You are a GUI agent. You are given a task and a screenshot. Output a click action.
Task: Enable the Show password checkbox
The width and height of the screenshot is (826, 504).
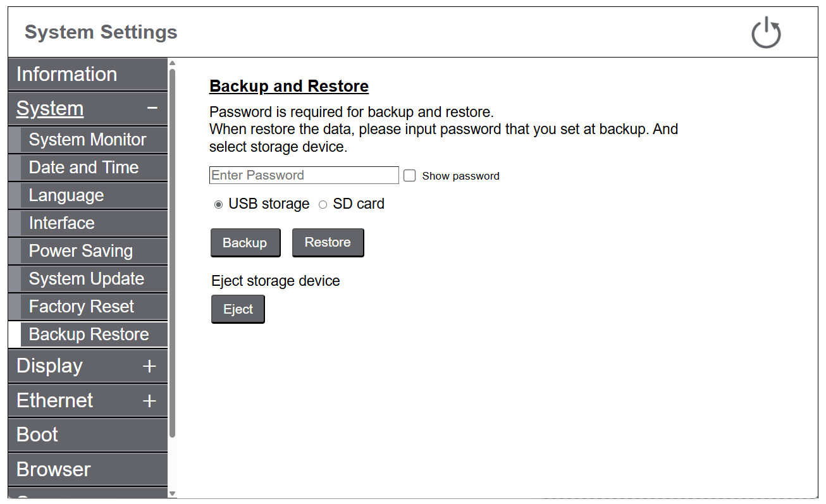tap(410, 176)
